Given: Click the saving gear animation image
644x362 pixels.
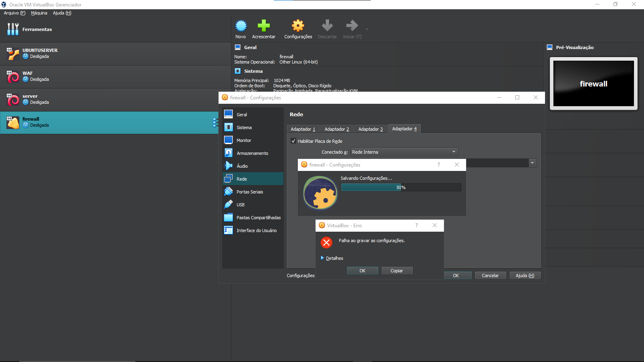Looking at the screenshot, I should (x=320, y=193).
